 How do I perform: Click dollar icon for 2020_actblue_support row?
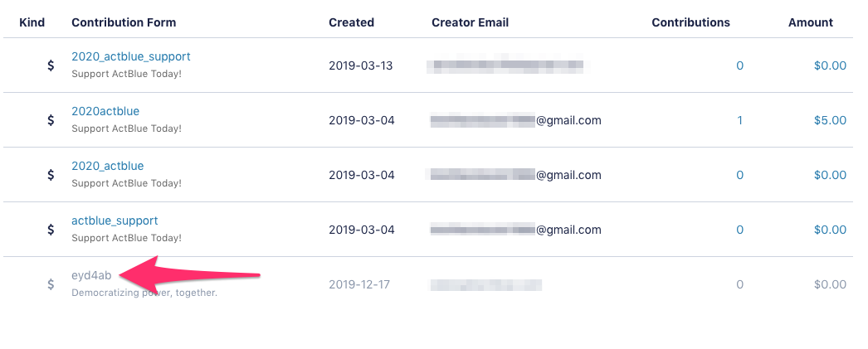[51, 65]
